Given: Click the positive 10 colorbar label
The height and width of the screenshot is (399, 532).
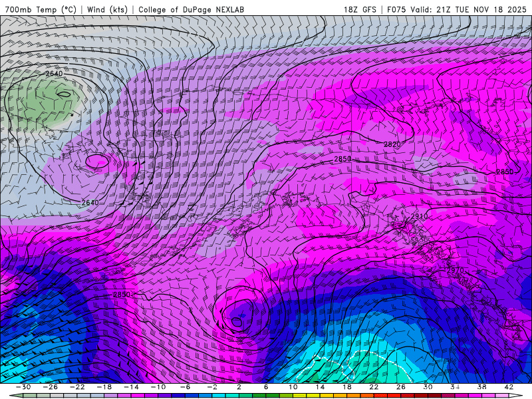Looking at the screenshot, I should pyautogui.click(x=293, y=387).
